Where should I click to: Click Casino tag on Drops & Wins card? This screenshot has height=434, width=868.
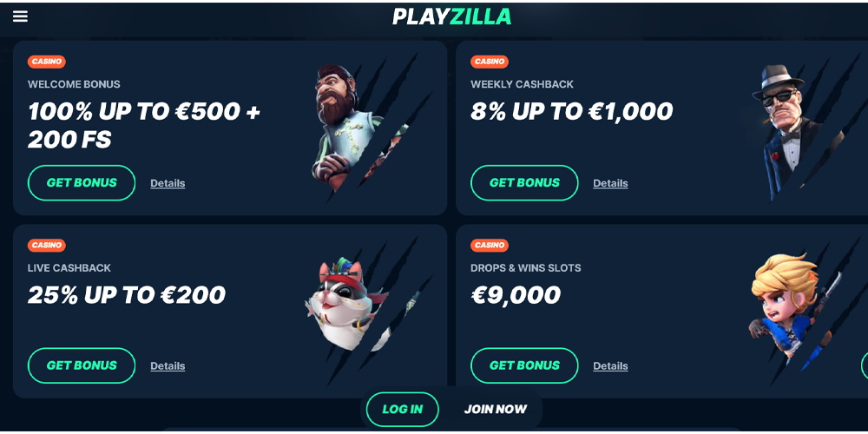[x=490, y=246]
